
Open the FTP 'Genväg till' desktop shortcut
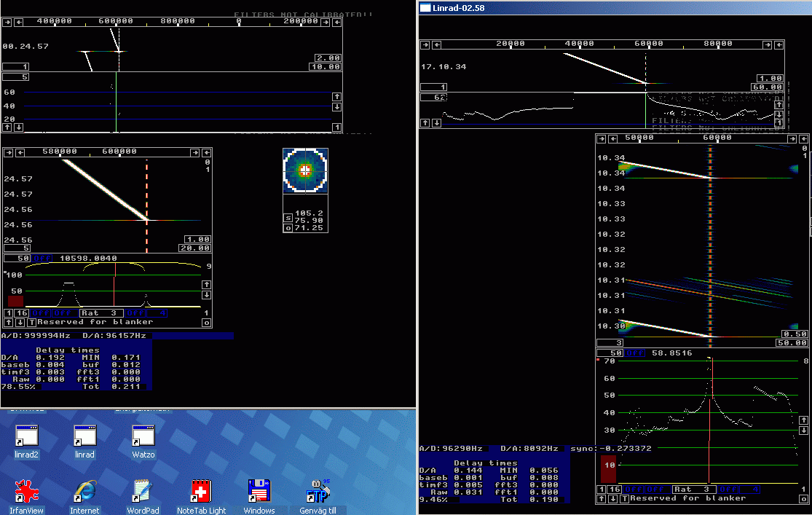pyautogui.click(x=318, y=496)
